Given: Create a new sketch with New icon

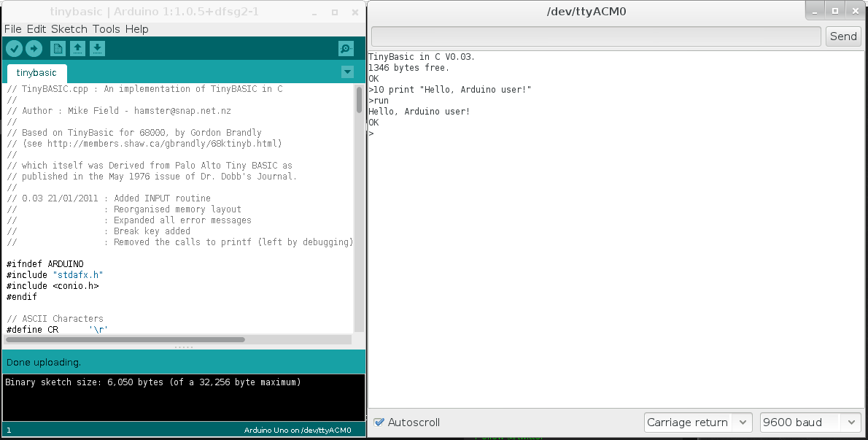Looking at the screenshot, I should 58,49.
